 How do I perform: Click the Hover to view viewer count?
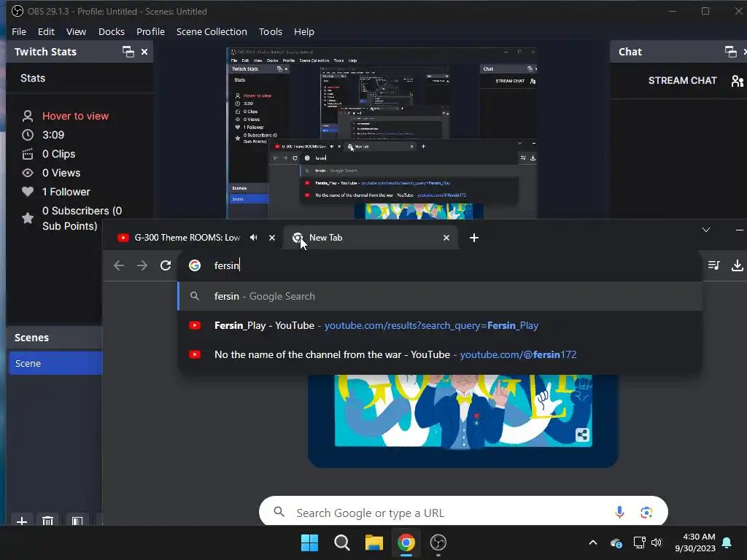[75, 116]
